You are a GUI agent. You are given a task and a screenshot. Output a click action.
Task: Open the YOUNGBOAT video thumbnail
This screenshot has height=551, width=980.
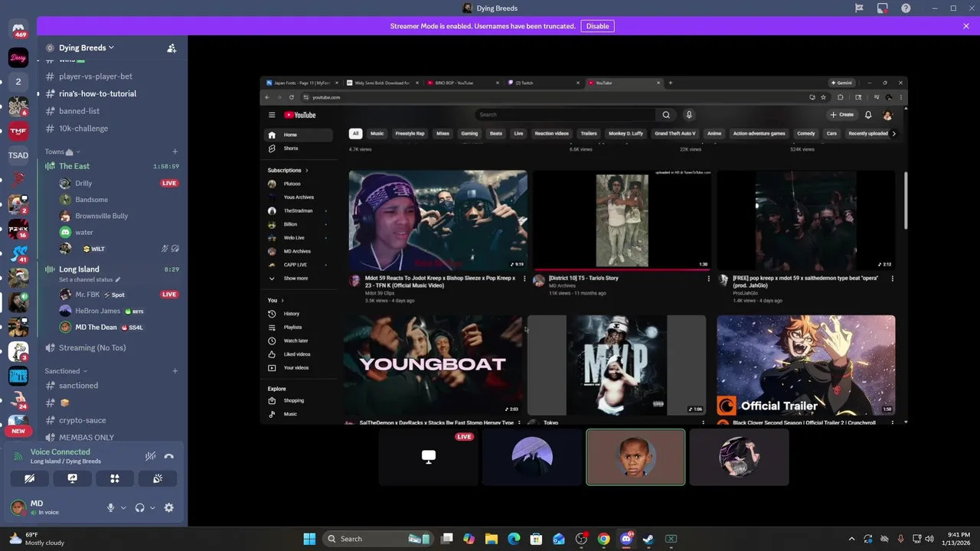(x=433, y=365)
